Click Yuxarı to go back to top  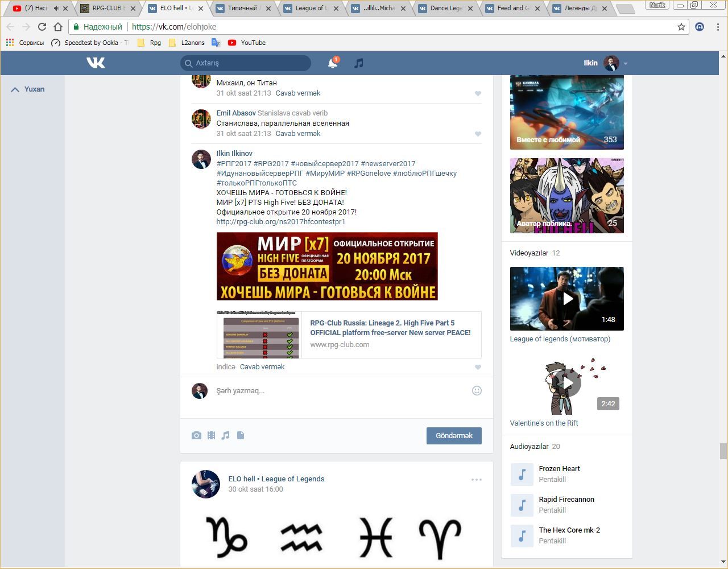click(28, 89)
